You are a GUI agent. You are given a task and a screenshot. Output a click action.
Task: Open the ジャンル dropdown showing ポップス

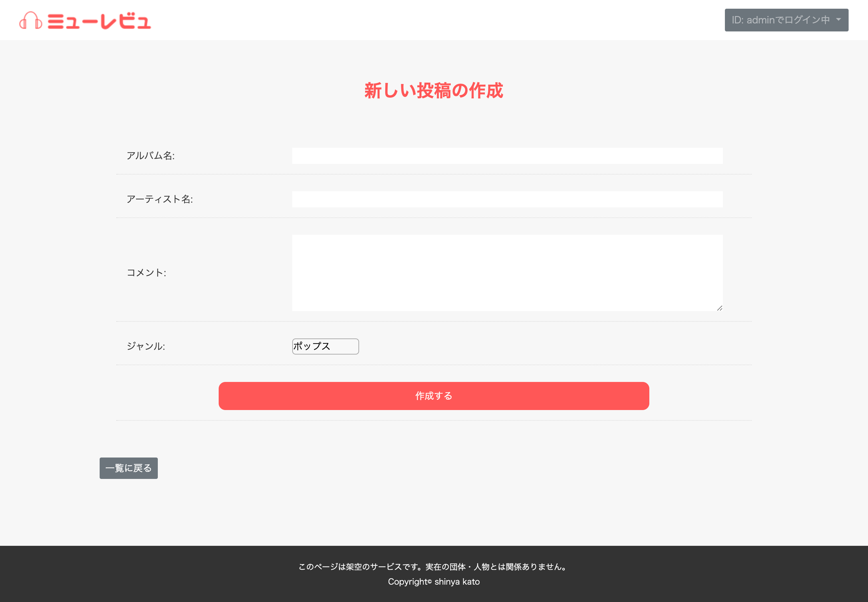pos(325,346)
